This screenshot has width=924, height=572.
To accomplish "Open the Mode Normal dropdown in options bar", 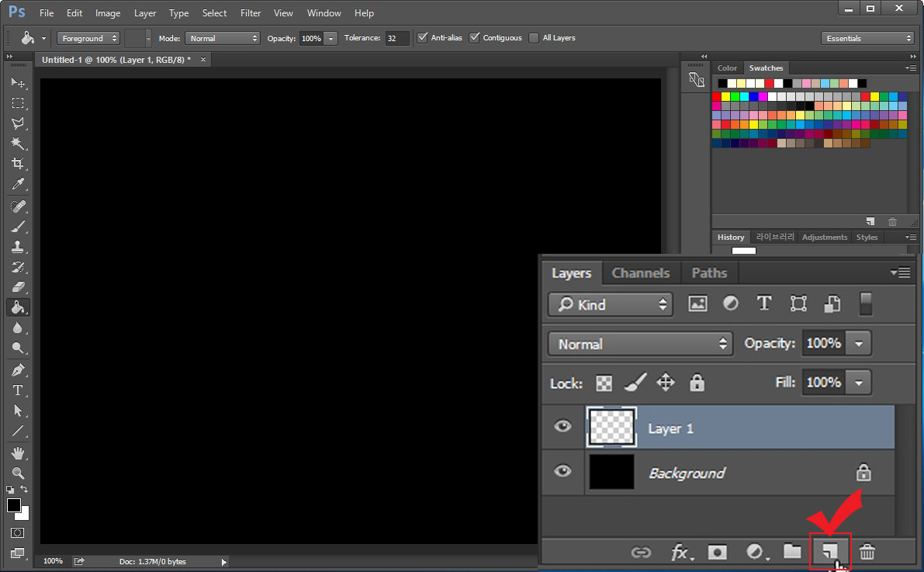I will click(222, 38).
